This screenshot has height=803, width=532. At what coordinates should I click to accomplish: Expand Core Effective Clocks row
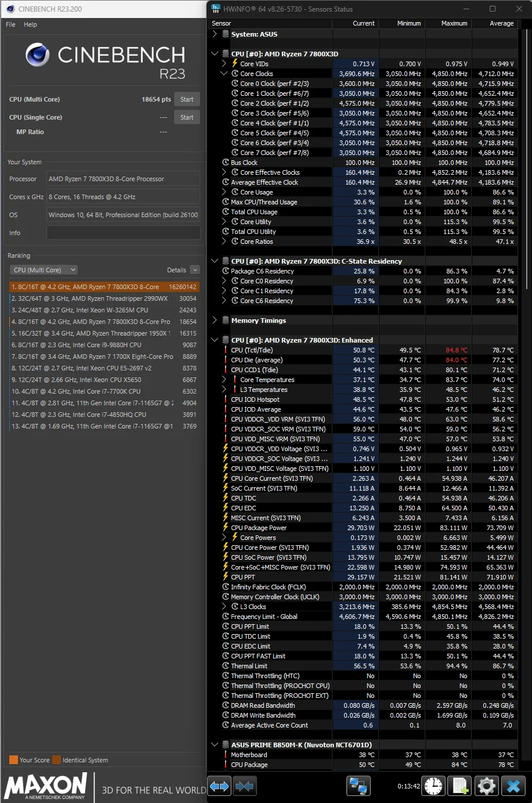pyautogui.click(x=224, y=172)
